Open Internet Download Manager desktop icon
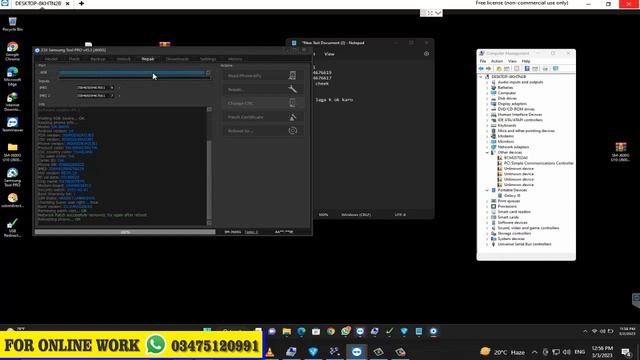 coord(12,102)
